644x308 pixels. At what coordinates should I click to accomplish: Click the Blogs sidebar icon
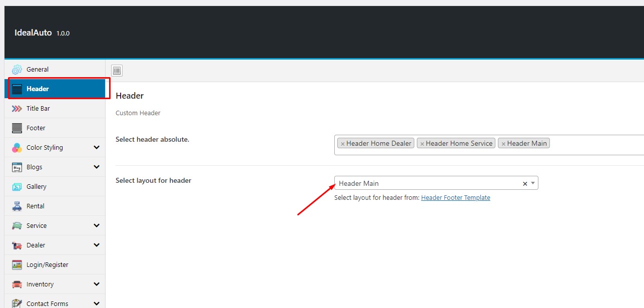[17, 167]
